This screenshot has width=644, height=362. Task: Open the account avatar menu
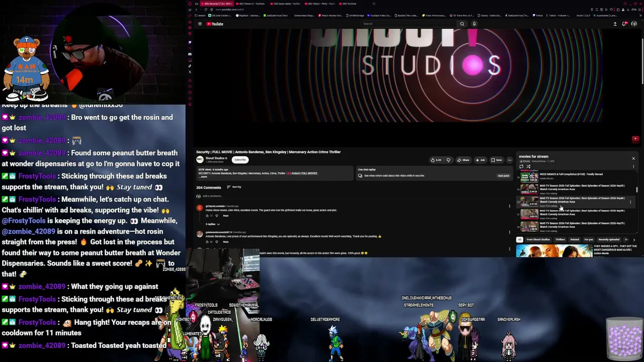point(634,24)
